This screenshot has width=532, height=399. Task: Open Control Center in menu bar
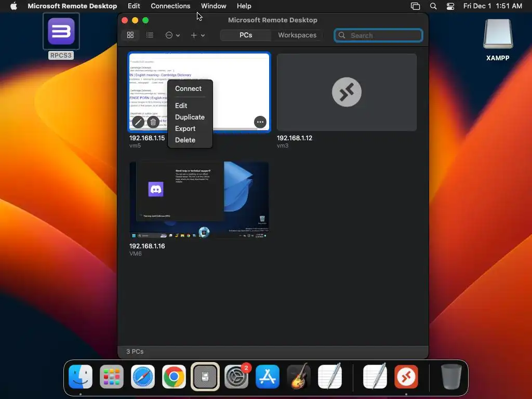450,6
